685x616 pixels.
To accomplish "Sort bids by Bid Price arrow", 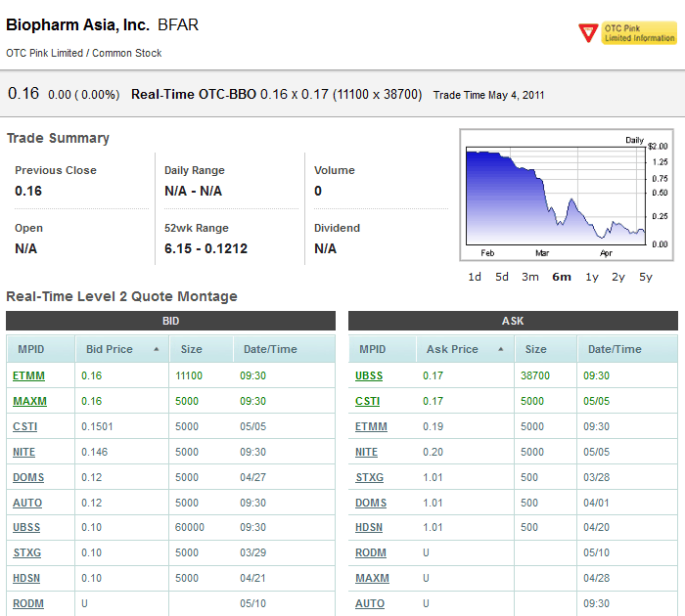I will [157, 349].
